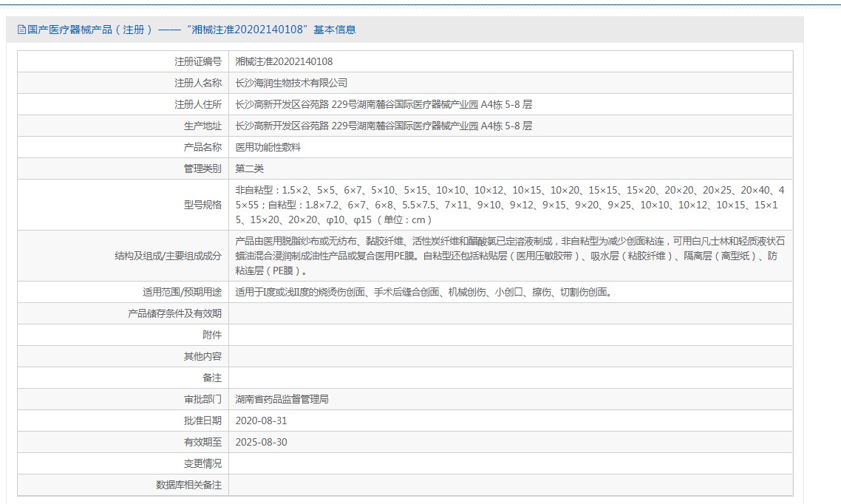Click the label 有效期至
The width and height of the screenshot is (841, 504).
click(x=202, y=443)
